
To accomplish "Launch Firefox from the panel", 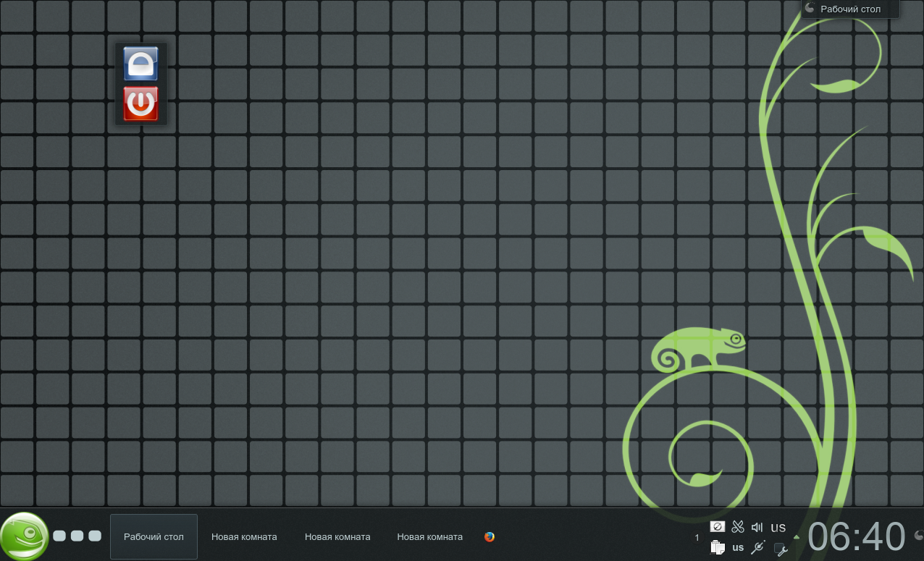I will tap(490, 537).
